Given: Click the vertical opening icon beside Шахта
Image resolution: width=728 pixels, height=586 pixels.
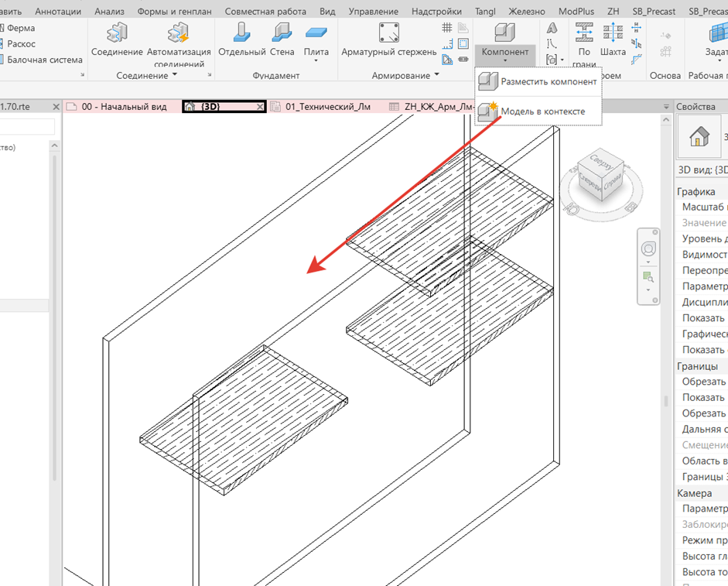Looking at the screenshot, I should tap(637, 43).
